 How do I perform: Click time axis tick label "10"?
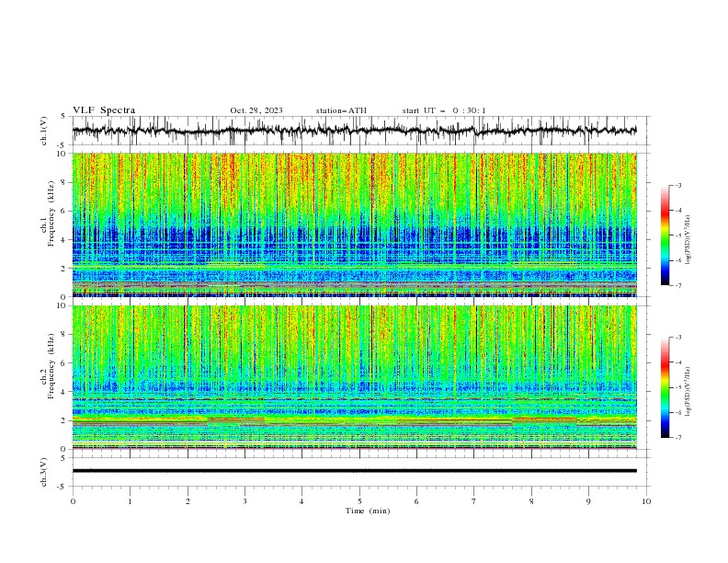tap(646, 501)
